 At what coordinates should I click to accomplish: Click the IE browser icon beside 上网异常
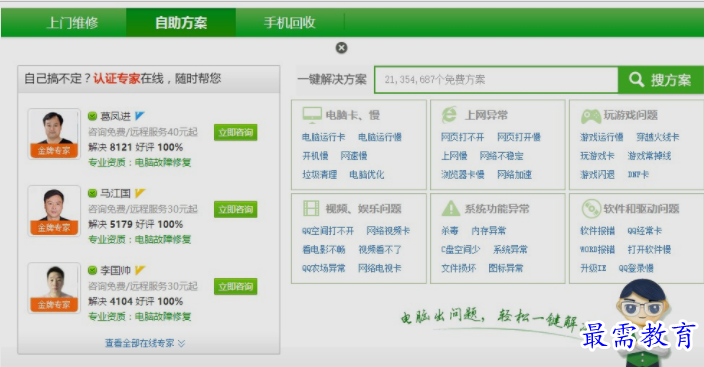(449, 115)
